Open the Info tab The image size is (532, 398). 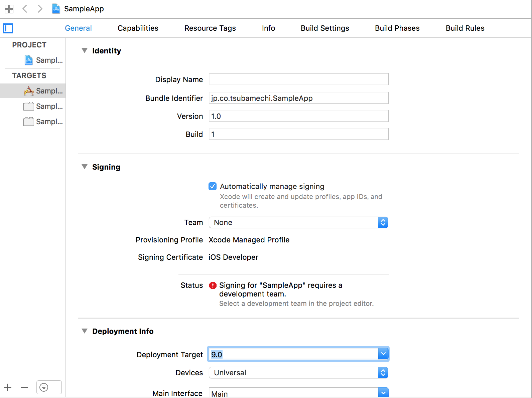(x=268, y=28)
